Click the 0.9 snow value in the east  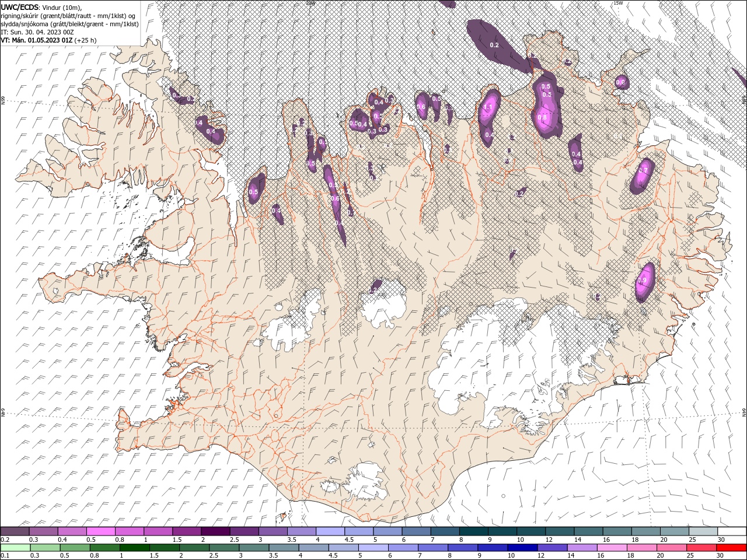(x=643, y=281)
